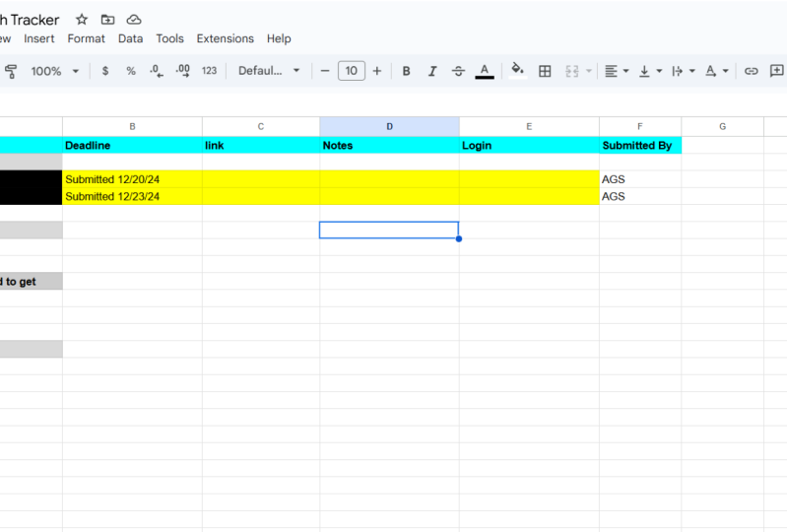The image size is (787, 532).
Task: Open horizontal align icon
Action: pos(611,71)
